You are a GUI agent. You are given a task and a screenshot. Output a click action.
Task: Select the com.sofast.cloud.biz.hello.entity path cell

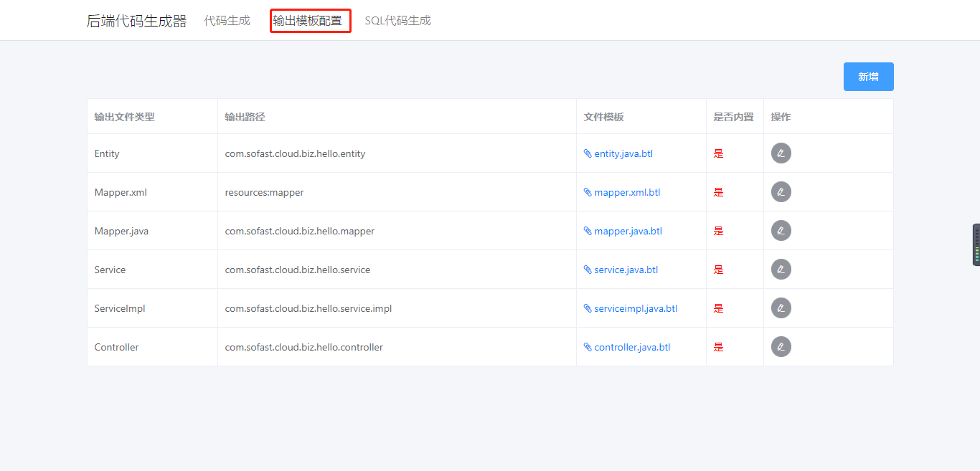point(295,153)
